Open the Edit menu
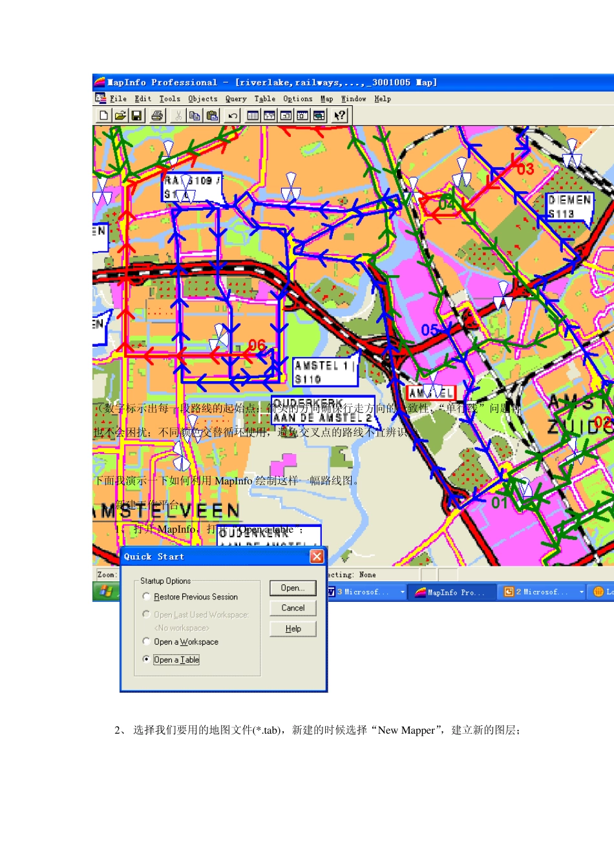The width and height of the screenshot is (614, 868). (143, 99)
